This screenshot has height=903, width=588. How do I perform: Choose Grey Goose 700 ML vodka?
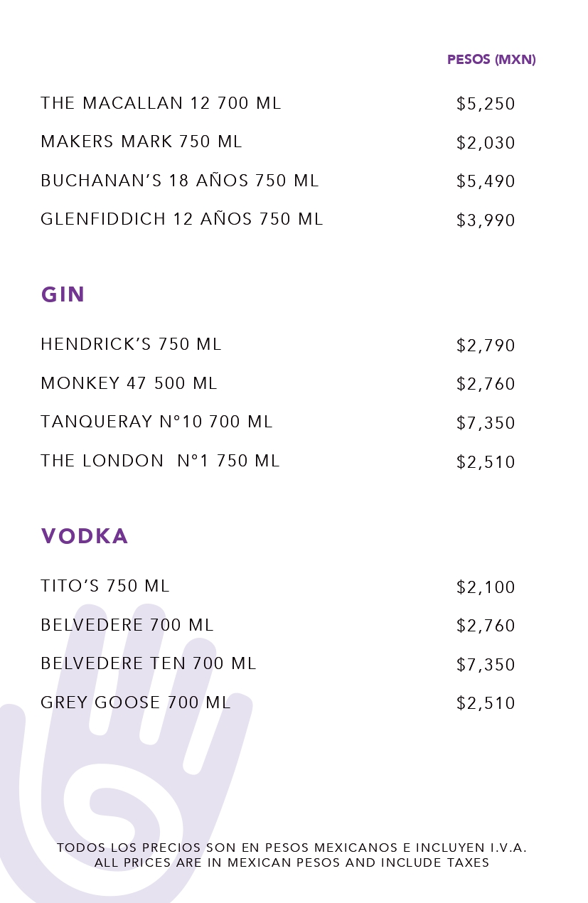click(x=136, y=702)
